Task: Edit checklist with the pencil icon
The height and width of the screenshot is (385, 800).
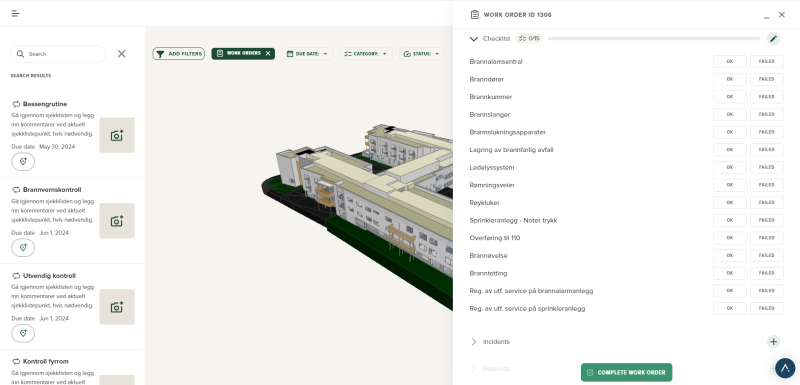Action: tap(773, 38)
